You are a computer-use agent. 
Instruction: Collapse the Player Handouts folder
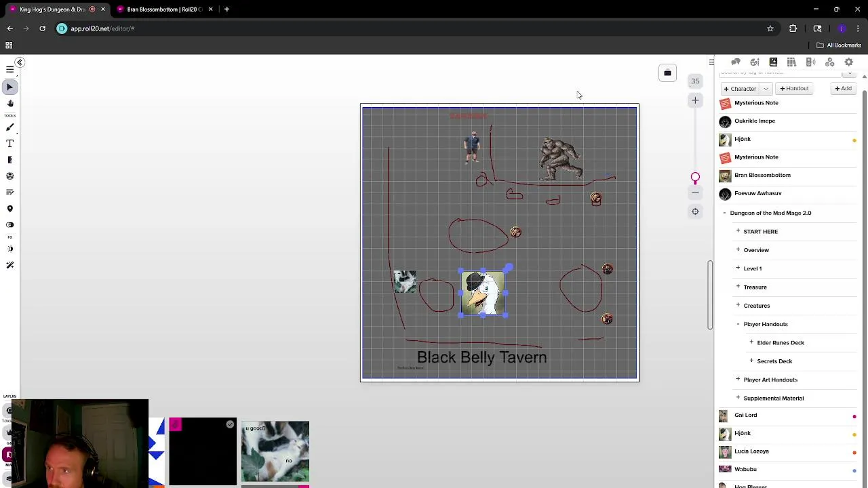coord(738,324)
